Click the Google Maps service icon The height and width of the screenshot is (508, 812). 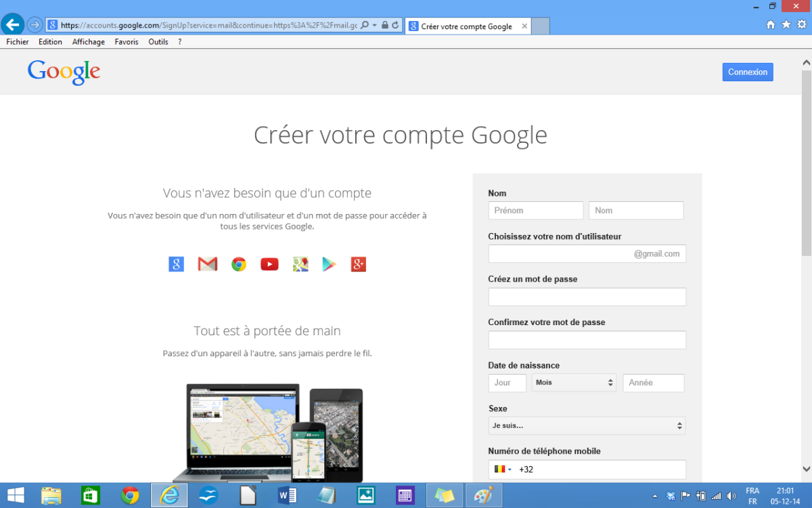(x=300, y=264)
